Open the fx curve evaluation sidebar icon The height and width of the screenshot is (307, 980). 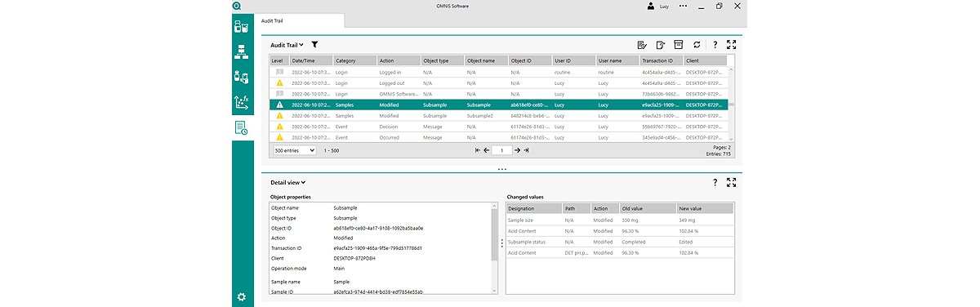[x=242, y=102]
